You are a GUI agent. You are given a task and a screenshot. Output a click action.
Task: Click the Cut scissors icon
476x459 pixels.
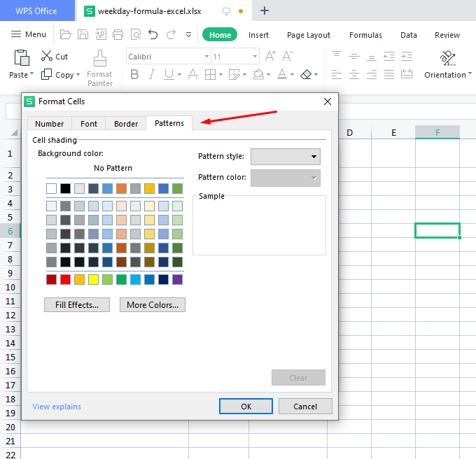[47, 57]
